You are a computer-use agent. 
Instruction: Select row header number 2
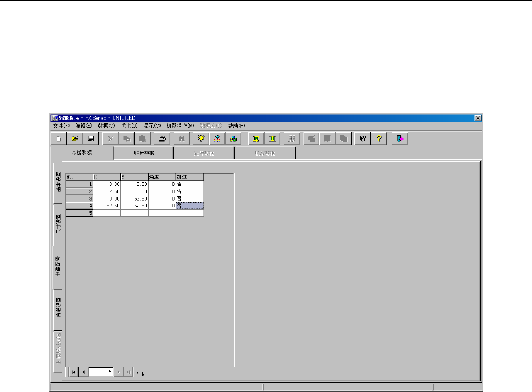click(79, 191)
